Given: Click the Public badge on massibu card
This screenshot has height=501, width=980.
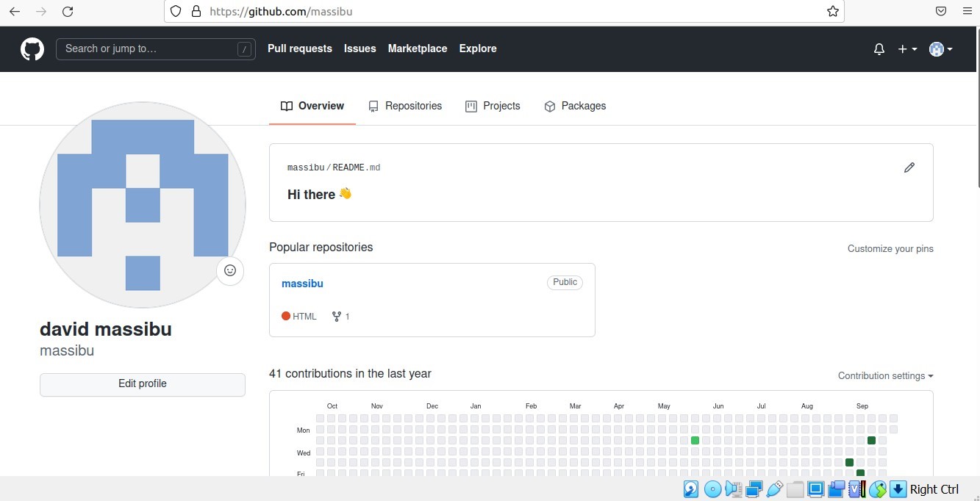Looking at the screenshot, I should coord(565,283).
